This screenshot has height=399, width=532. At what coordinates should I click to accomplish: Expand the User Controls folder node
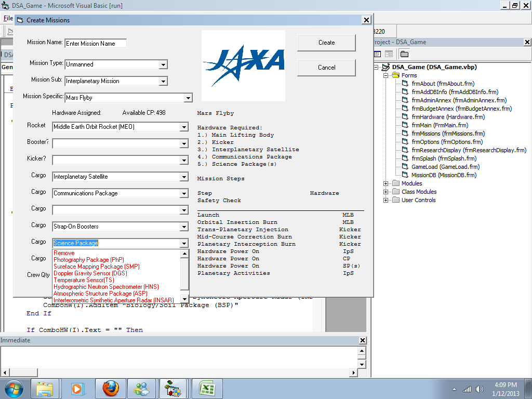pyautogui.click(x=386, y=200)
